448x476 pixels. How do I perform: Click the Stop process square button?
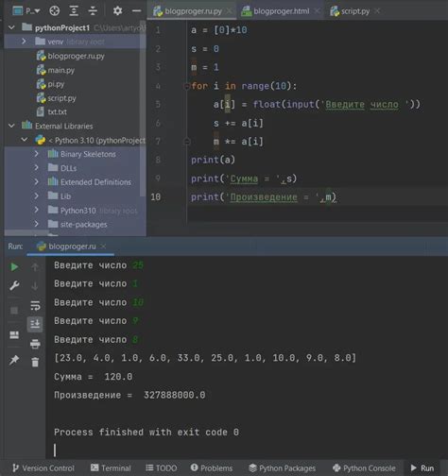coord(14,311)
